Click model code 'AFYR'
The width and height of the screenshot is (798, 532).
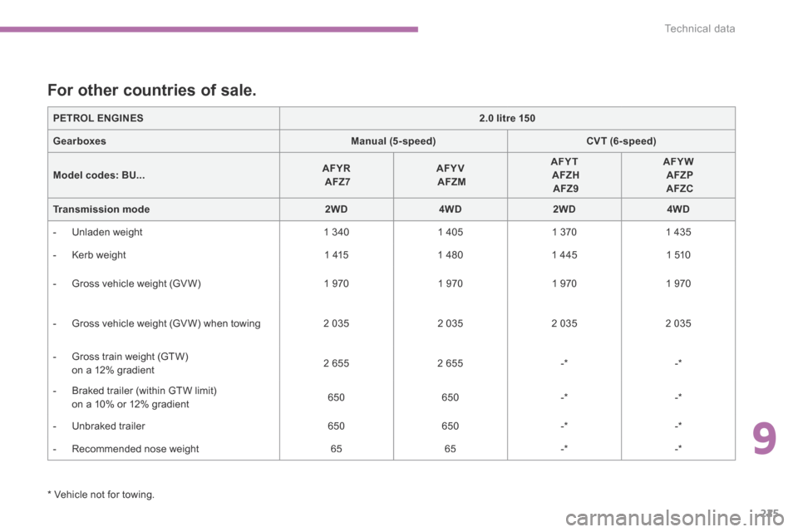337,169
